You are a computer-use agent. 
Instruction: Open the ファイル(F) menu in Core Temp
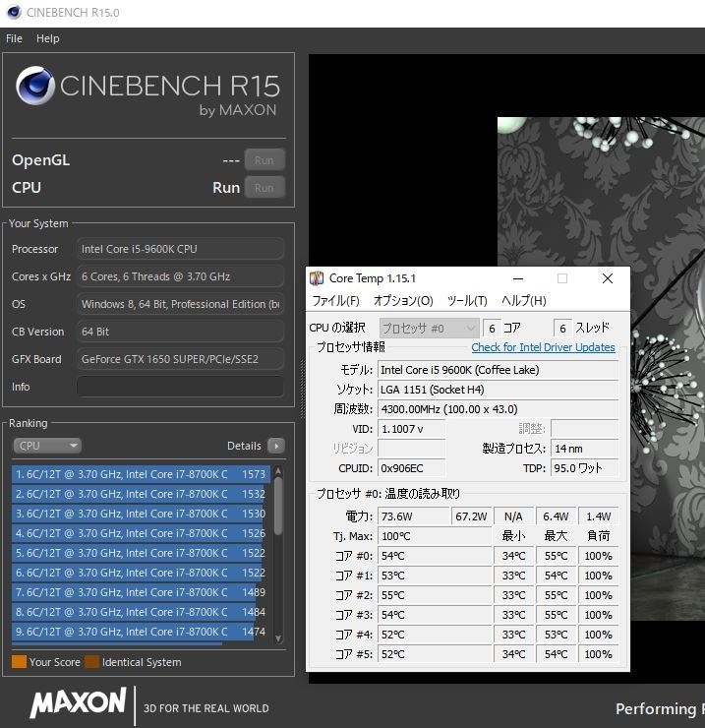[336, 301]
